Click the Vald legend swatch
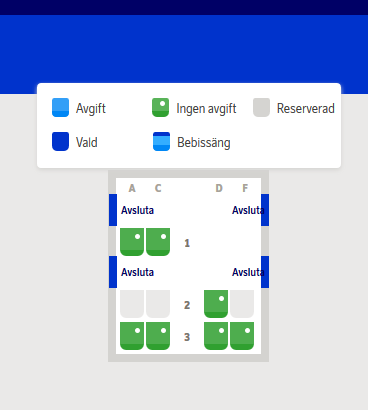The image size is (368, 410). pyautogui.click(x=60, y=141)
